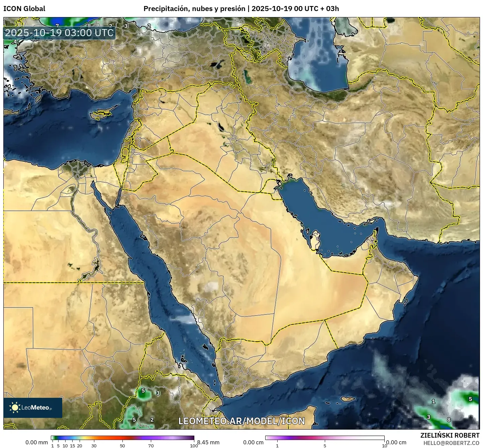Click the LeoMeteo sun logo
The height and width of the screenshot is (448, 483).
click(x=15, y=407)
